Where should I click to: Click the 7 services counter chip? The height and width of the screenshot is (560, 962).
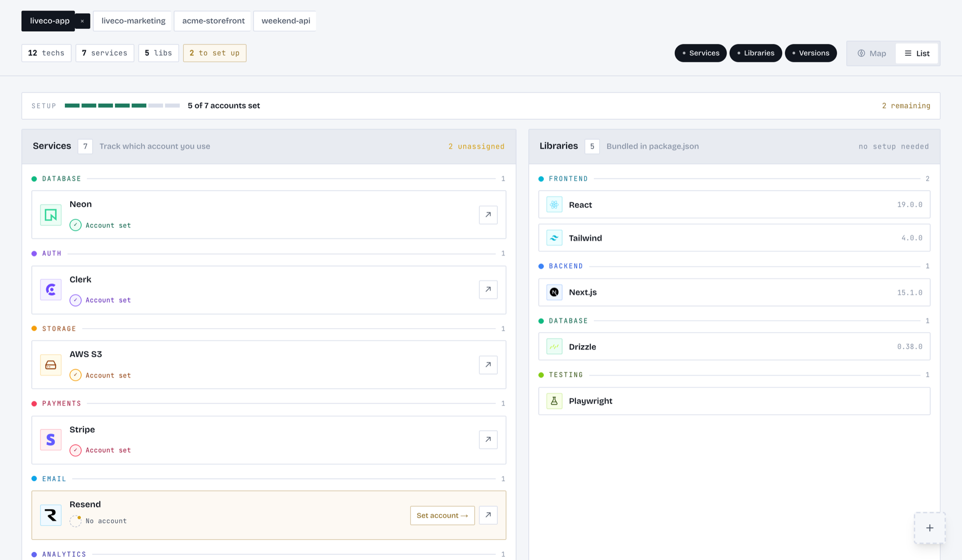pyautogui.click(x=104, y=53)
